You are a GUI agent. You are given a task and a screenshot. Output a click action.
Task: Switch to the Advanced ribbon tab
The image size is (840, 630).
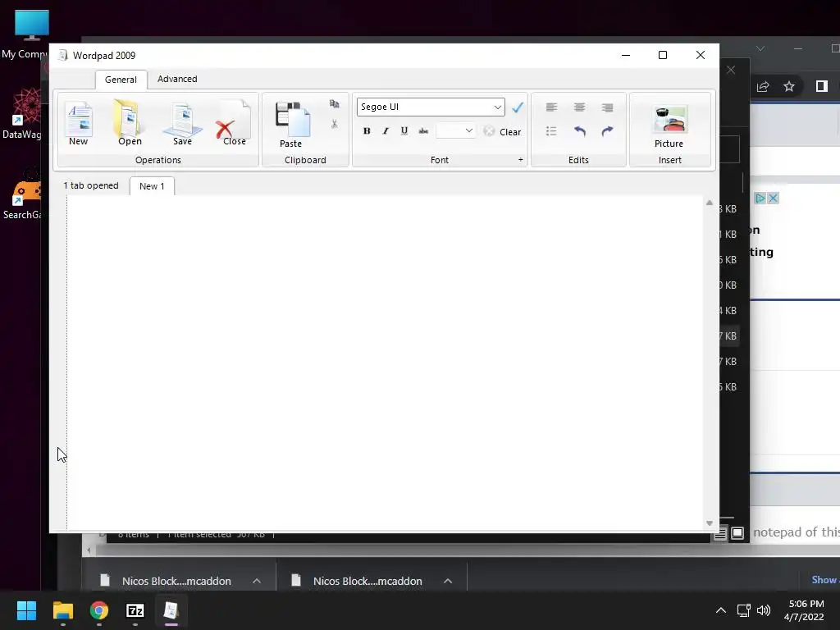pyautogui.click(x=177, y=79)
